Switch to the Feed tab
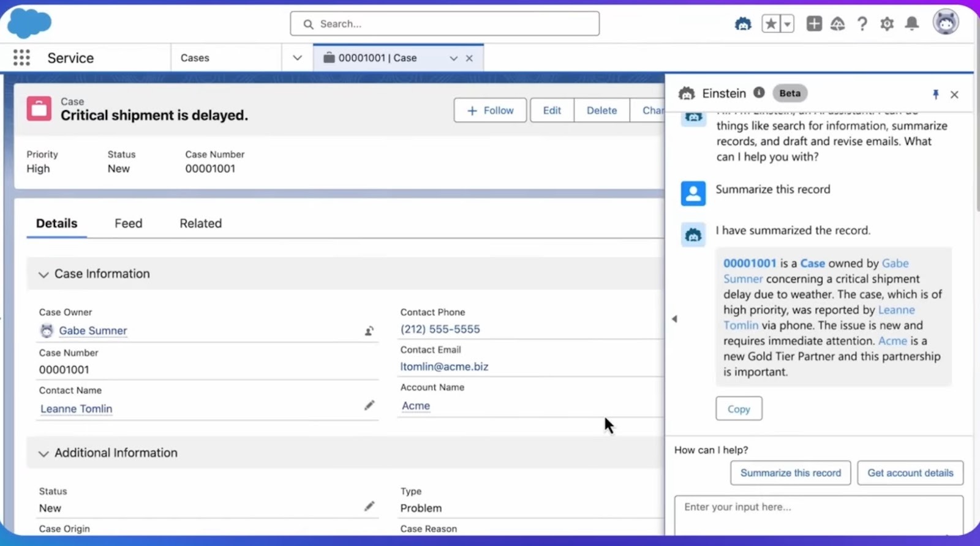Screen dimensions: 980x546 [x=129, y=223]
